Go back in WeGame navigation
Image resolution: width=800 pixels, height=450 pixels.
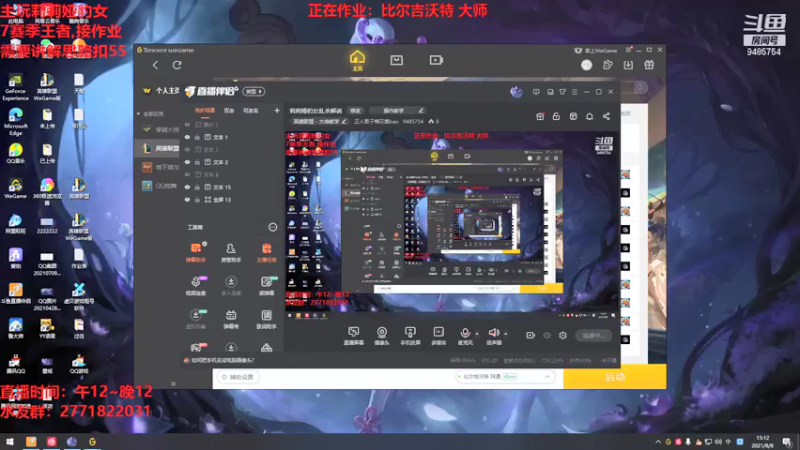[156, 65]
